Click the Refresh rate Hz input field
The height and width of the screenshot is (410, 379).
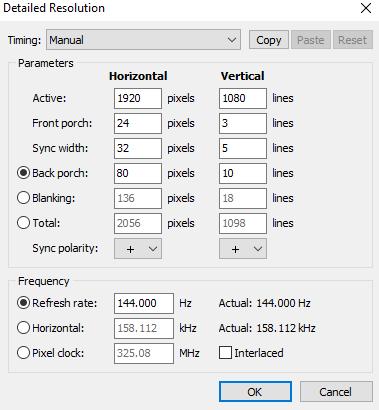point(144,303)
